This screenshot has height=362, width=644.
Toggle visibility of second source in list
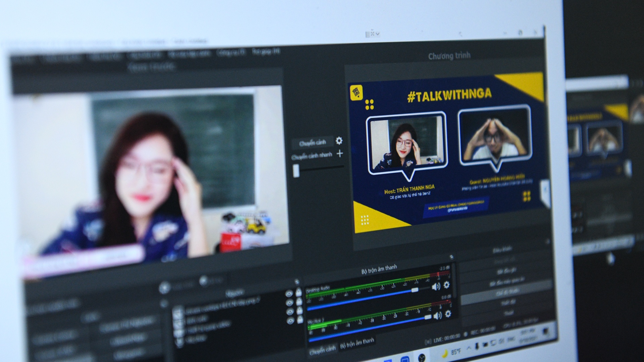pos(289,303)
